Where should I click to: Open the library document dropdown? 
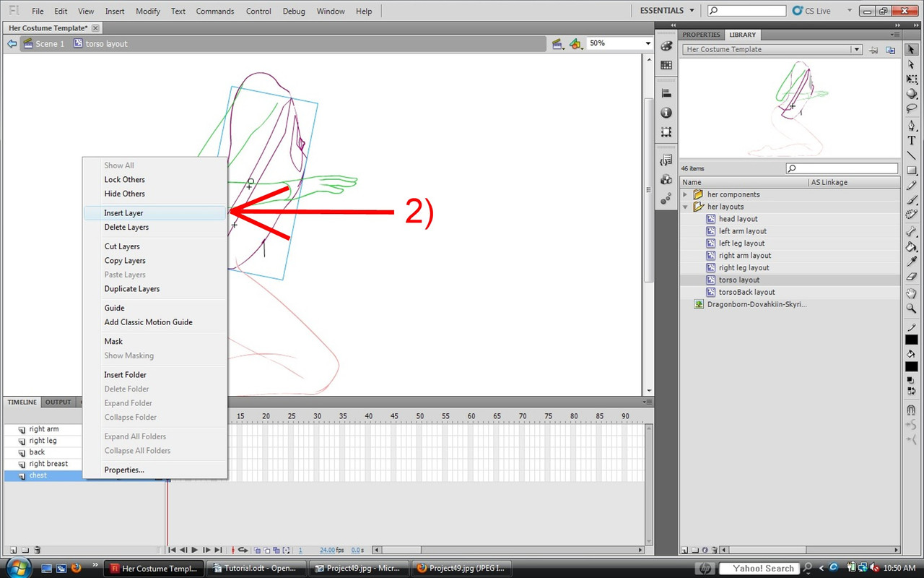(856, 50)
